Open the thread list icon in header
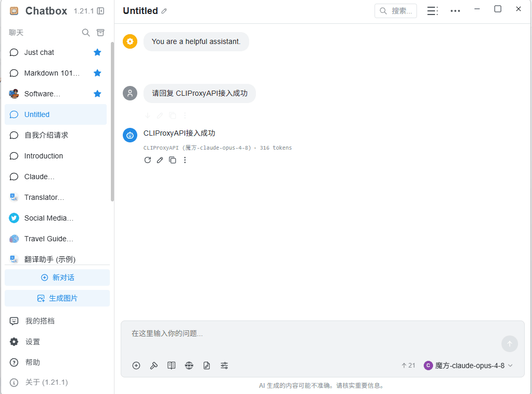 pyautogui.click(x=432, y=11)
